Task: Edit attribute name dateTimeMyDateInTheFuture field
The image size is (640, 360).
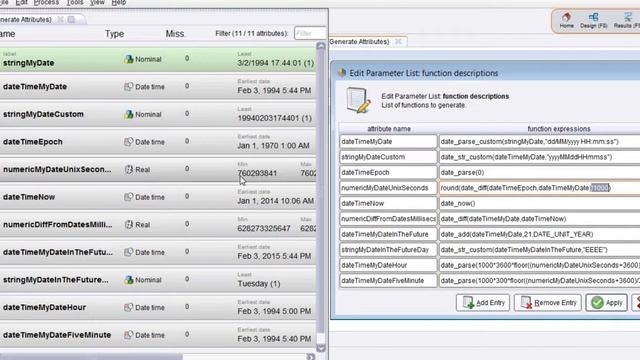Action: point(388,234)
